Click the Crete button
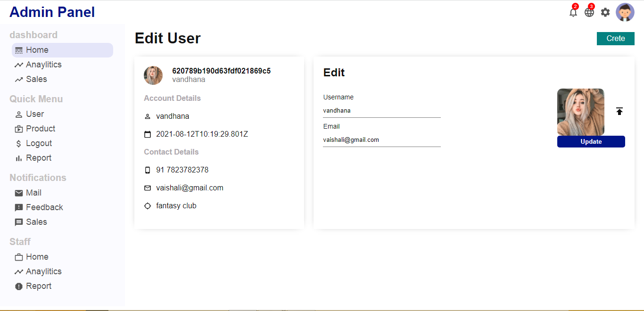Image resolution: width=644 pixels, height=311 pixels. (615, 39)
